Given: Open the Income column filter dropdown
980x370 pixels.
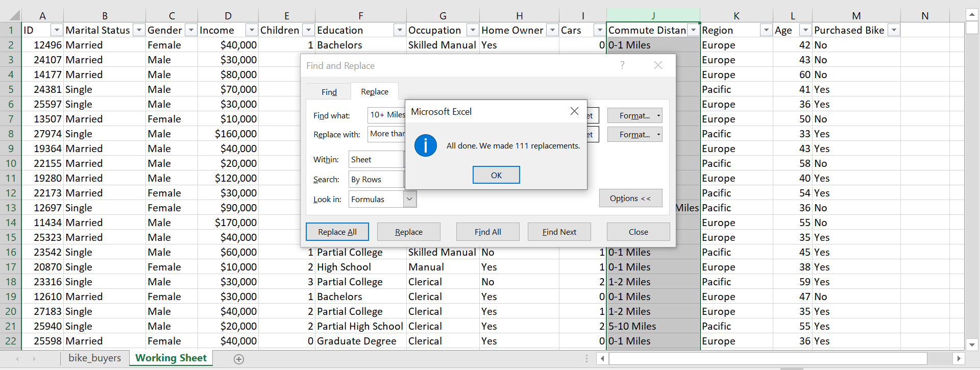Looking at the screenshot, I should 251,31.
